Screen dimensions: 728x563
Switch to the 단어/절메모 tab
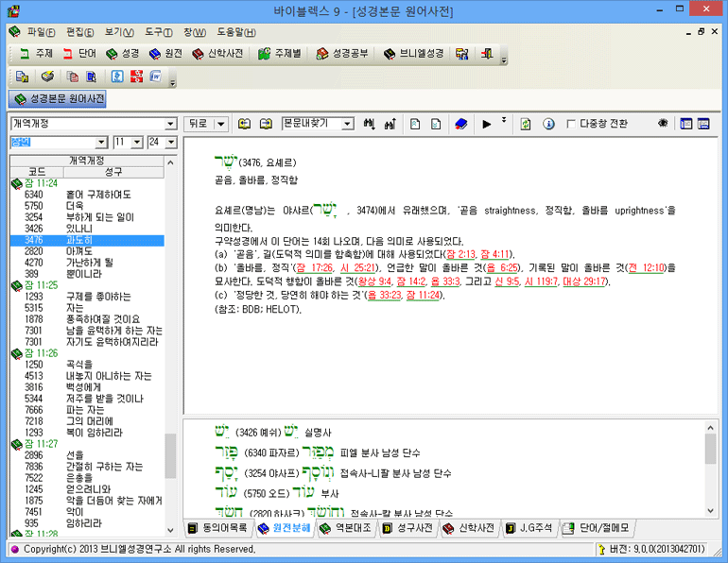point(597,528)
